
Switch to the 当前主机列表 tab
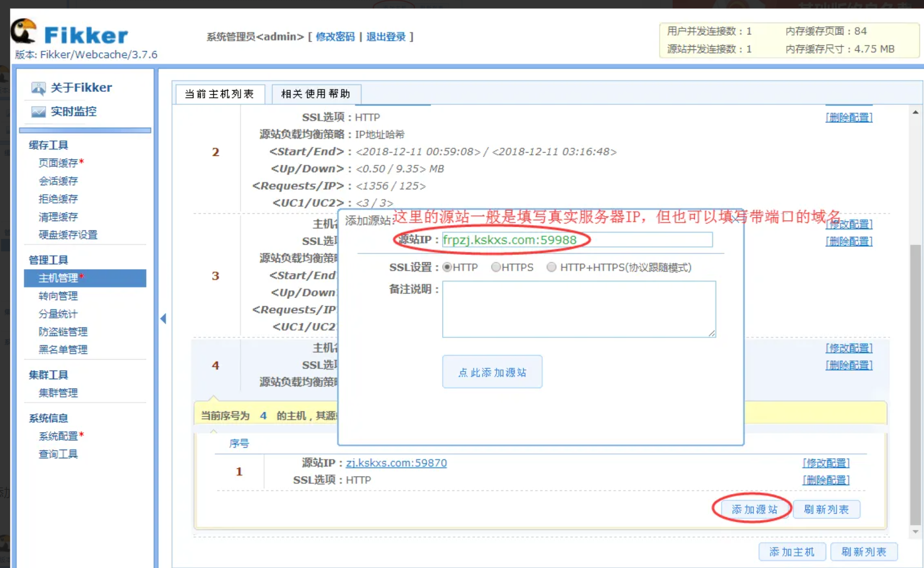220,94
